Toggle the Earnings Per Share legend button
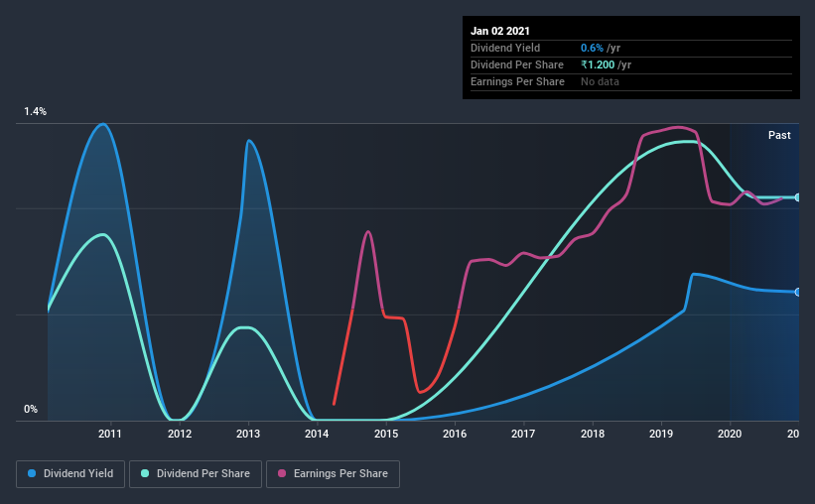The image size is (815, 504). [x=333, y=474]
